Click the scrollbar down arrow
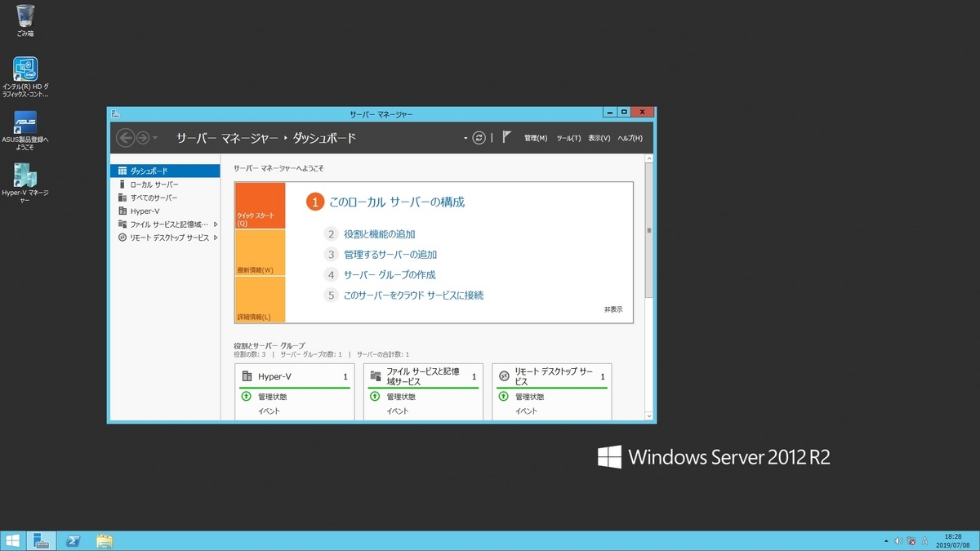The width and height of the screenshot is (980, 551). point(649,415)
